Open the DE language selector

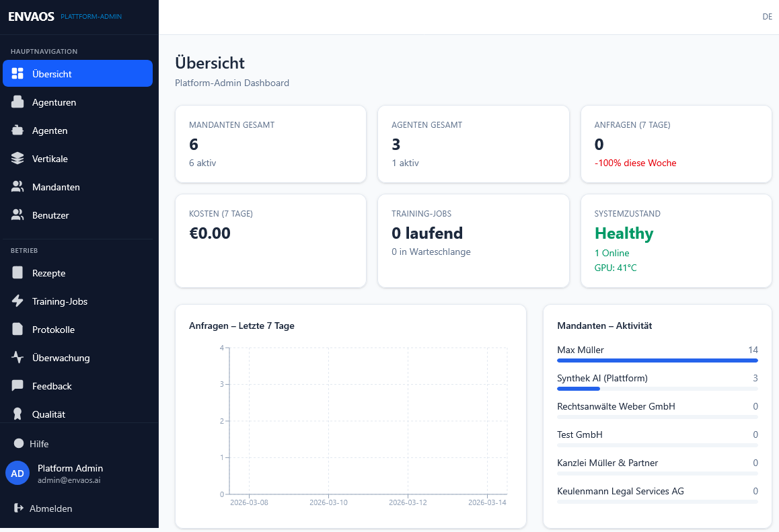coord(768,16)
